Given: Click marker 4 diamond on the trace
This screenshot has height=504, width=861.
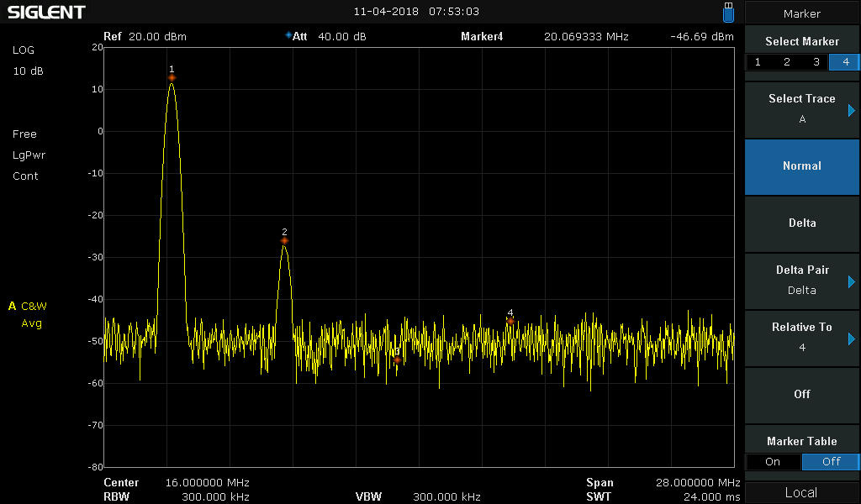Looking at the screenshot, I should click(x=510, y=322).
